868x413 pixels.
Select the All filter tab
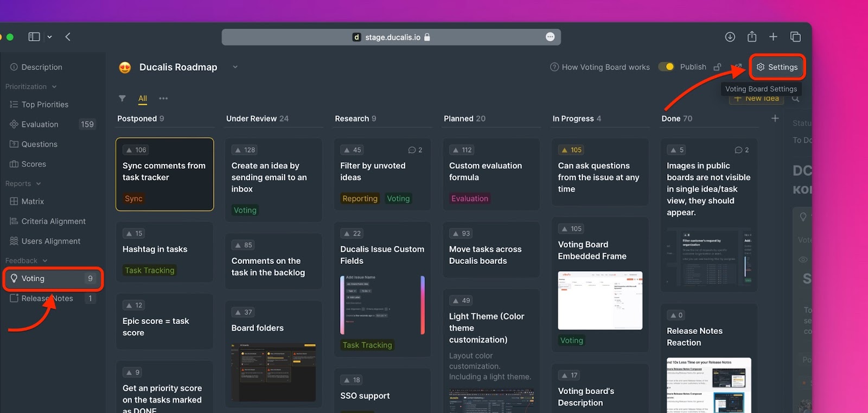[x=143, y=98]
